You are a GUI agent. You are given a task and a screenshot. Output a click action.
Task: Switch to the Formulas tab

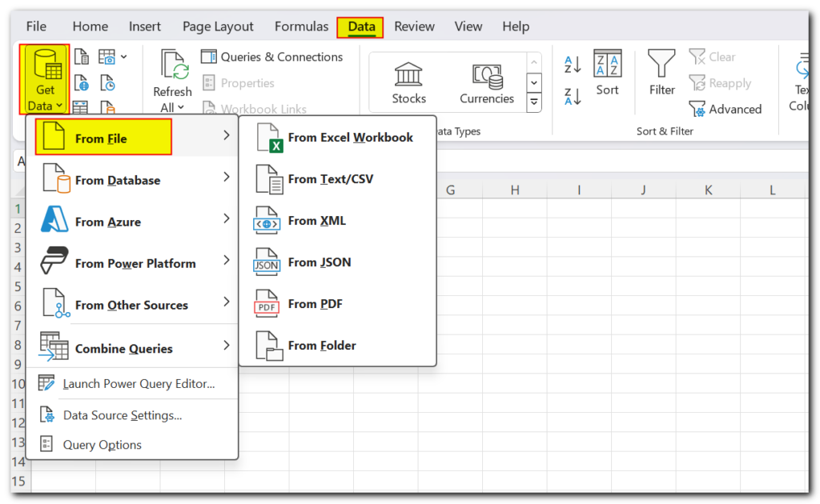coord(301,26)
